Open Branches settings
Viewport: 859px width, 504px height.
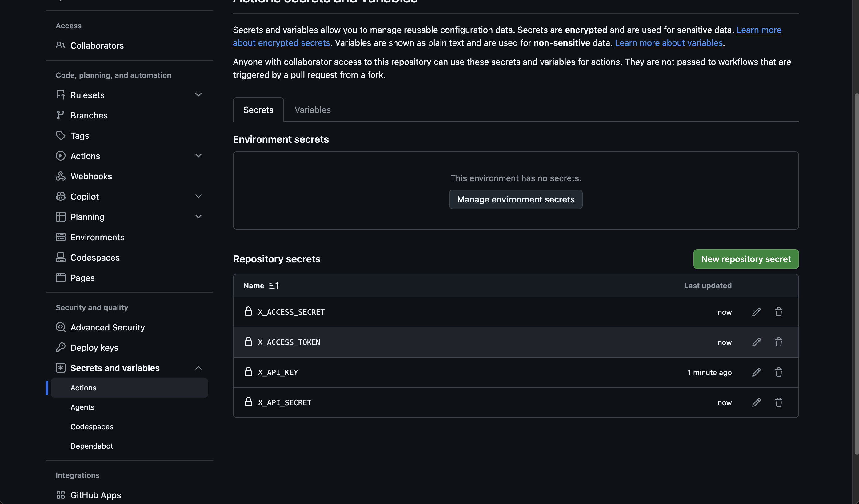click(129, 115)
